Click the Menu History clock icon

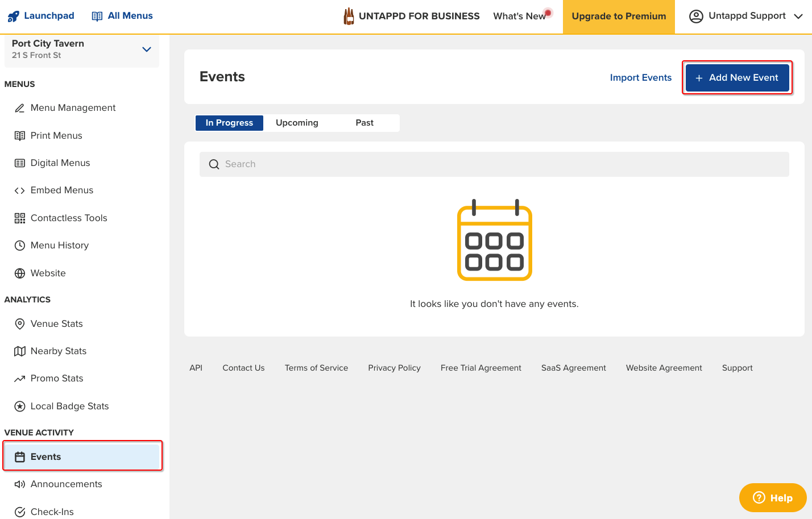coord(20,246)
